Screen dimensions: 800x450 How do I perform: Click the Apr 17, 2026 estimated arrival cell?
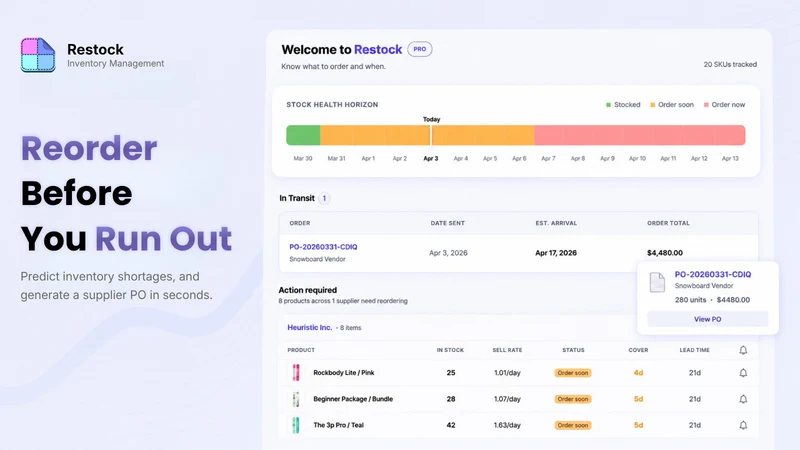(556, 253)
